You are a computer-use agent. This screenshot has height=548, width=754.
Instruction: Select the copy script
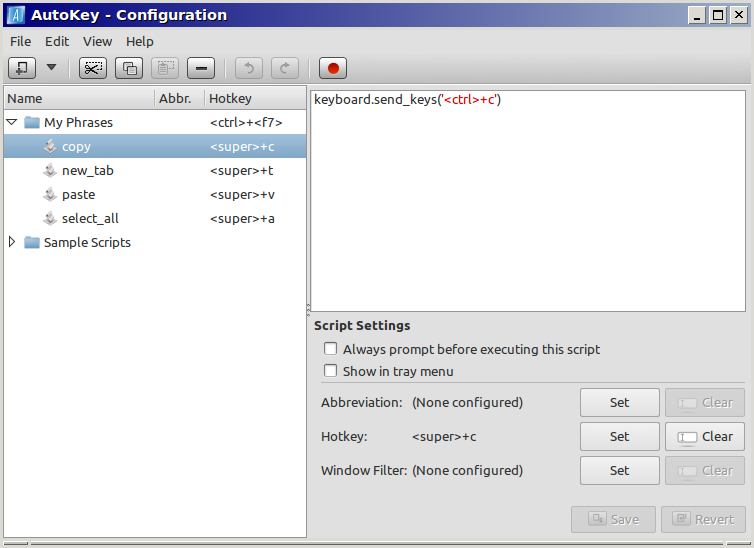click(x=155, y=146)
